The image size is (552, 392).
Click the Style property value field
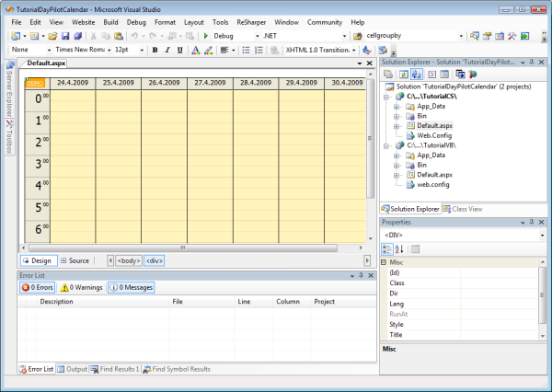[499, 325]
